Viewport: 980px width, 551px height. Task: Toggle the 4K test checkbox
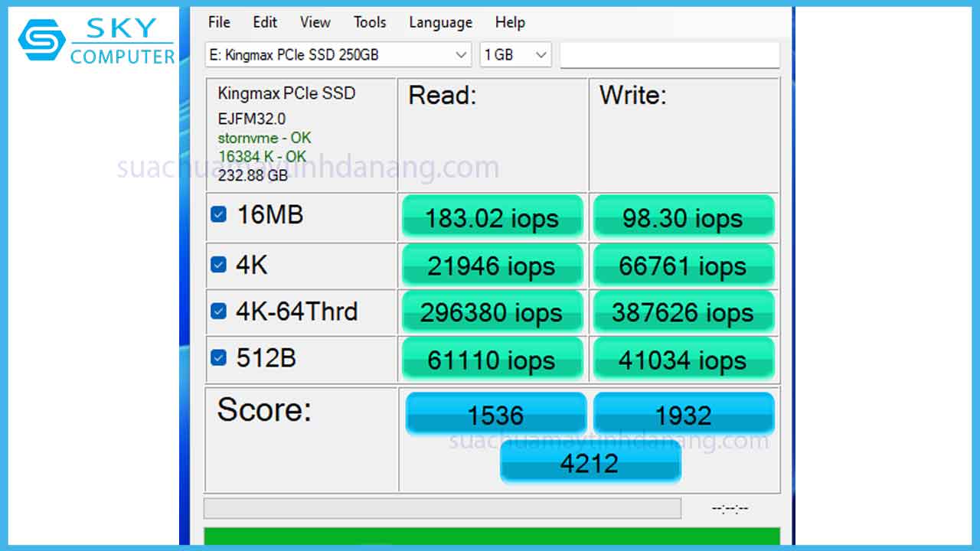(x=218, y=262)
